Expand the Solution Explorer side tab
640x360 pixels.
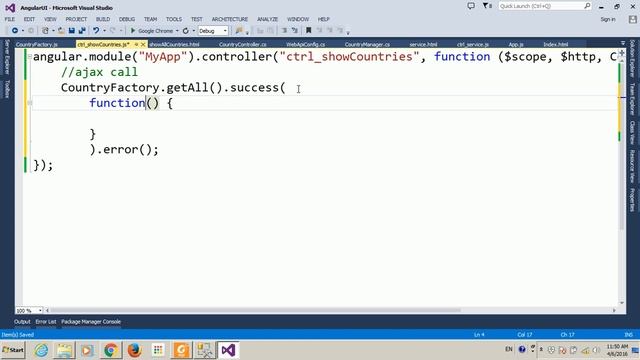tap(632, 58)
